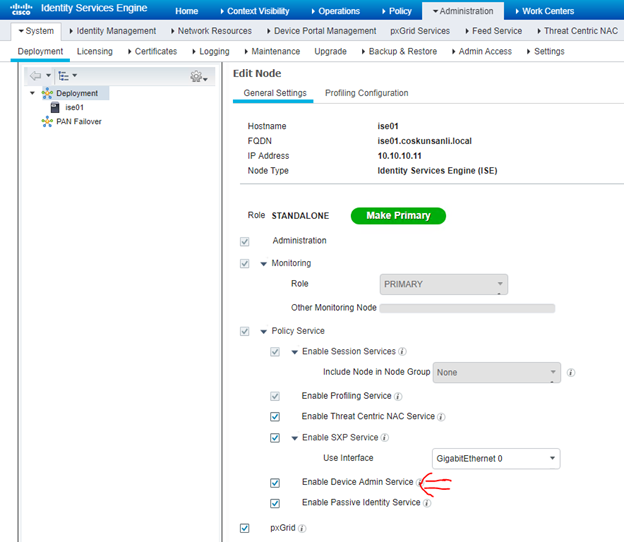The width and height of the screenshot is (624, 542).
Task: Open the tree view layout icon
Action: tap(63, 76)
